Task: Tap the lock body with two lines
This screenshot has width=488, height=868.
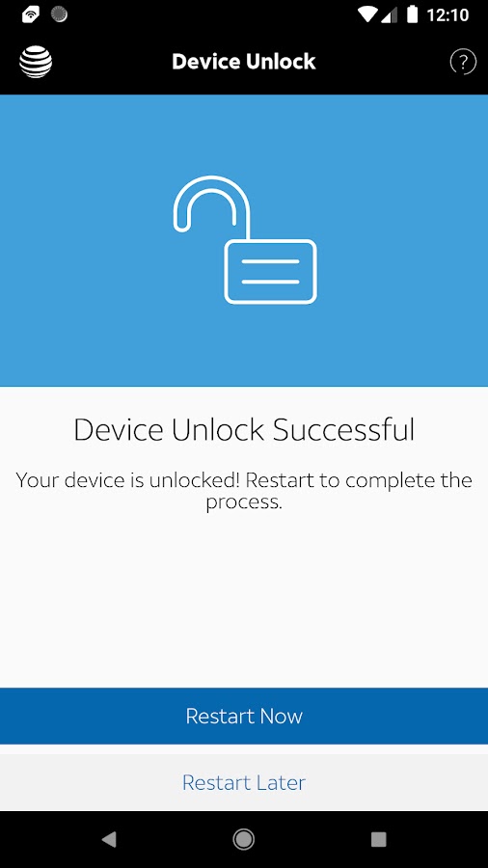Action: point(271,272)
